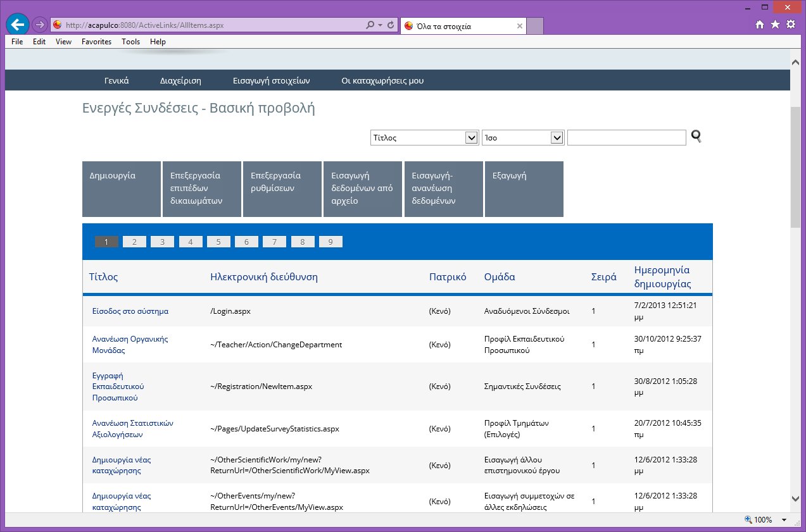Go to page 4 in the pager
The height and width of the screenshot is (532, 806).
tap(191, 242)
